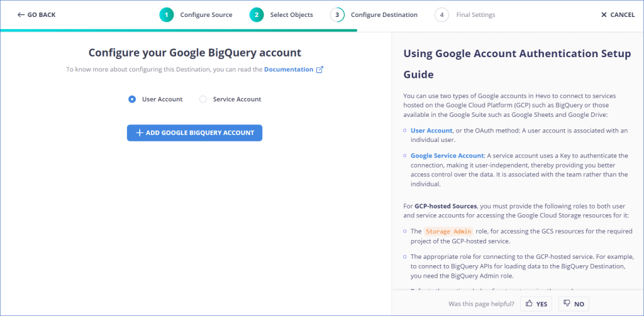644x316 pixels.
Task: Open the Configure Destination step
Action: [x=384, y=15]
